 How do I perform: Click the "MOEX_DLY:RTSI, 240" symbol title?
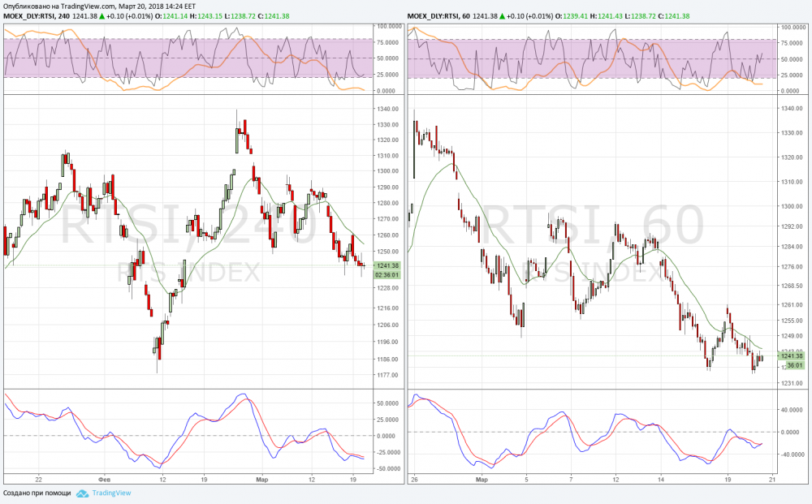click(x=37, y=16)
